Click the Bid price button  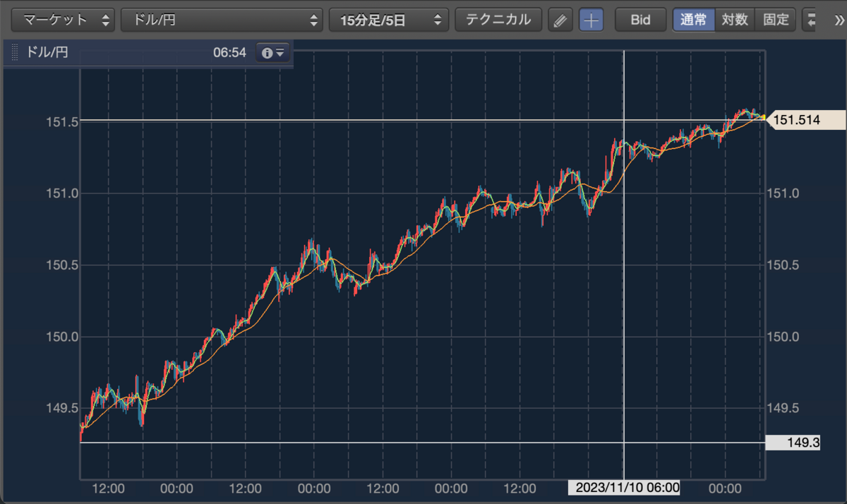[640, 20]
